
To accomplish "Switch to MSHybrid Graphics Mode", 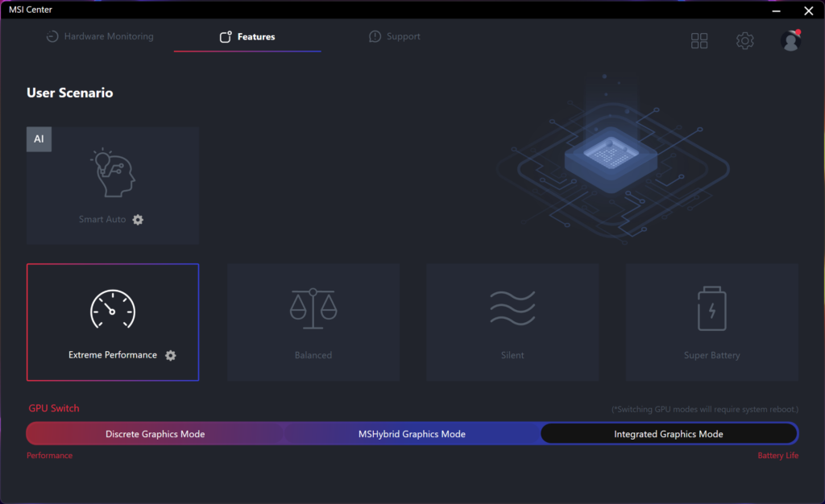I will coord(412,434).
